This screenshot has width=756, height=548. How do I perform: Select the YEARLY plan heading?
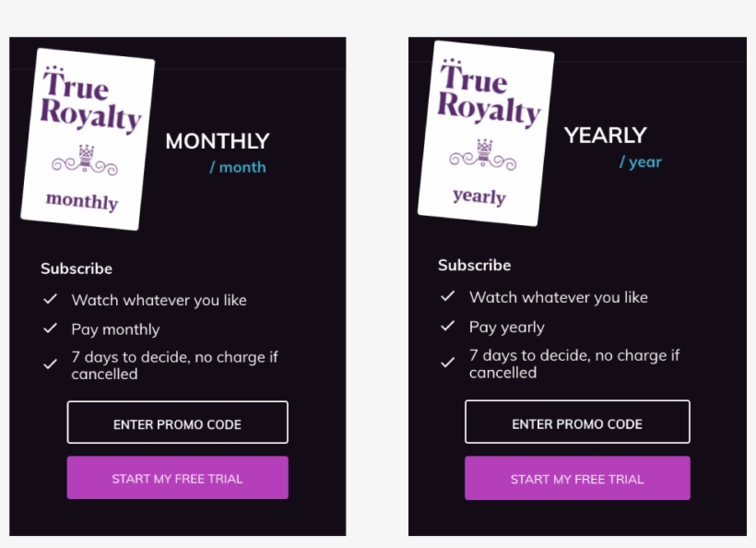tap(606, 136)
